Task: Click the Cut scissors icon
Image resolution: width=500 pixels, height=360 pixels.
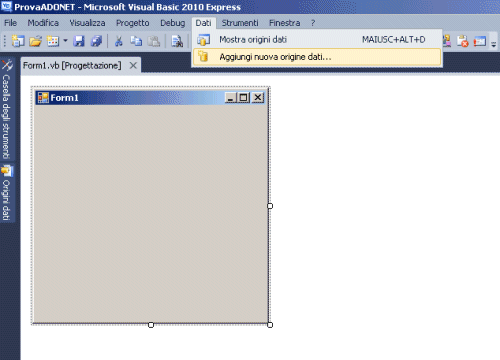Action: [x=119, y=41]
